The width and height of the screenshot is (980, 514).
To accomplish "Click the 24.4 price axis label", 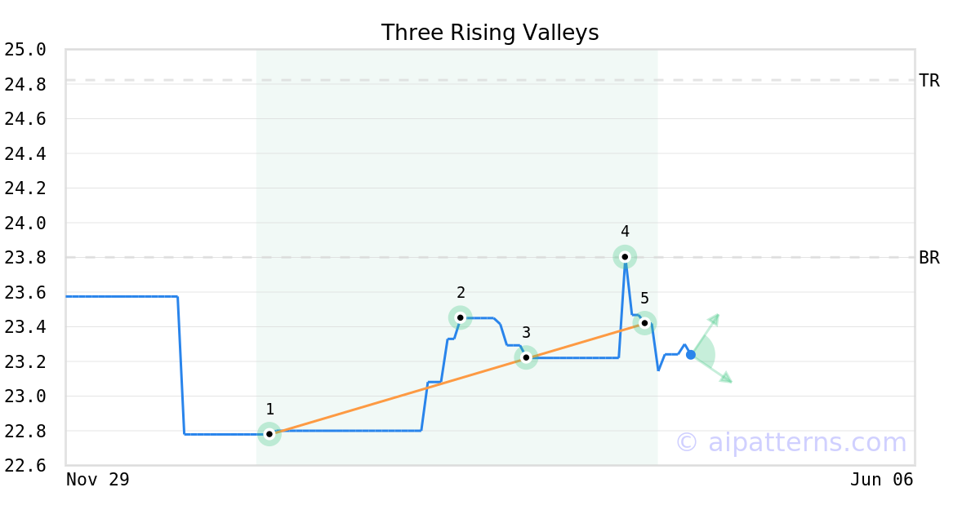I will coord(25,153).
